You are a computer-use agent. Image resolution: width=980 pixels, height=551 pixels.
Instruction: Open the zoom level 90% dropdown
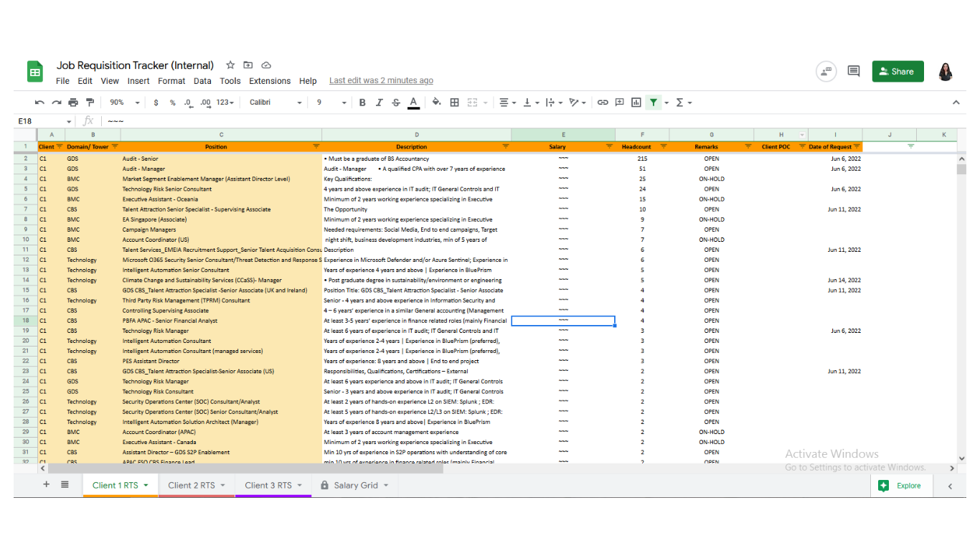(125, 103)
